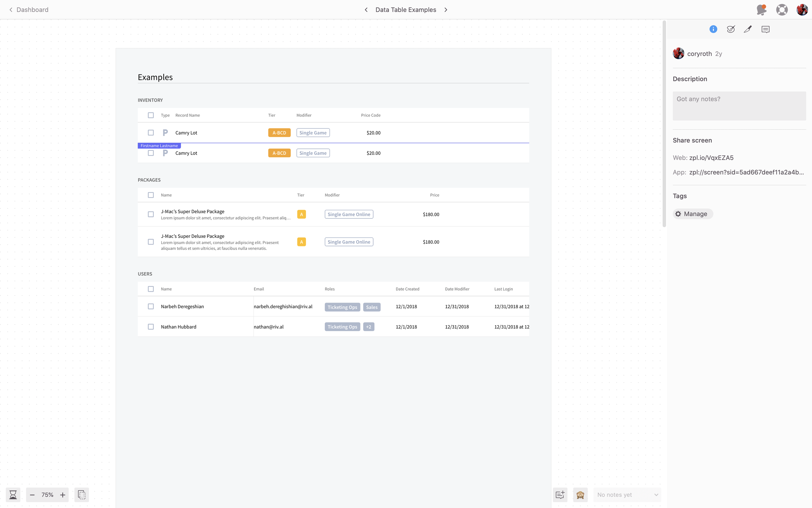
Task: Open version history hourglass icon
Action: [13, 495]
